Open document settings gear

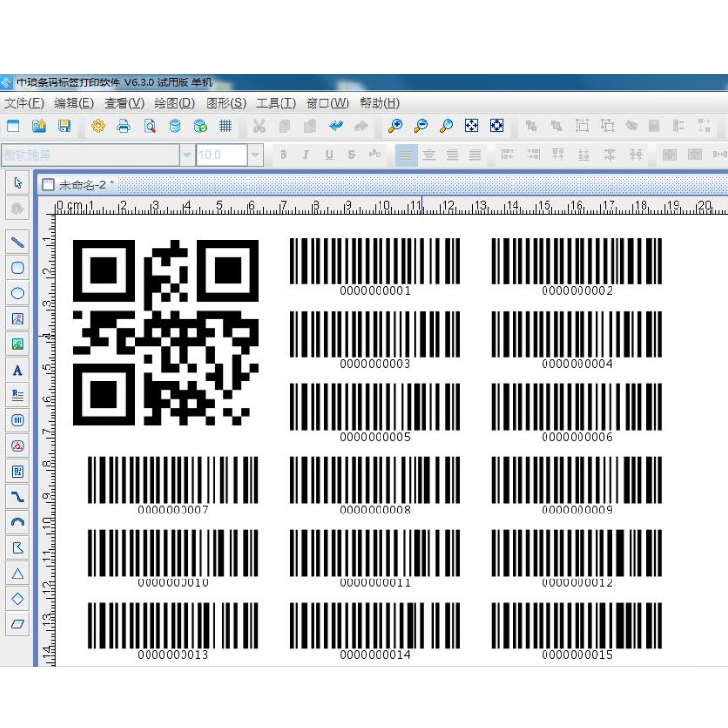tap(98, 126)
